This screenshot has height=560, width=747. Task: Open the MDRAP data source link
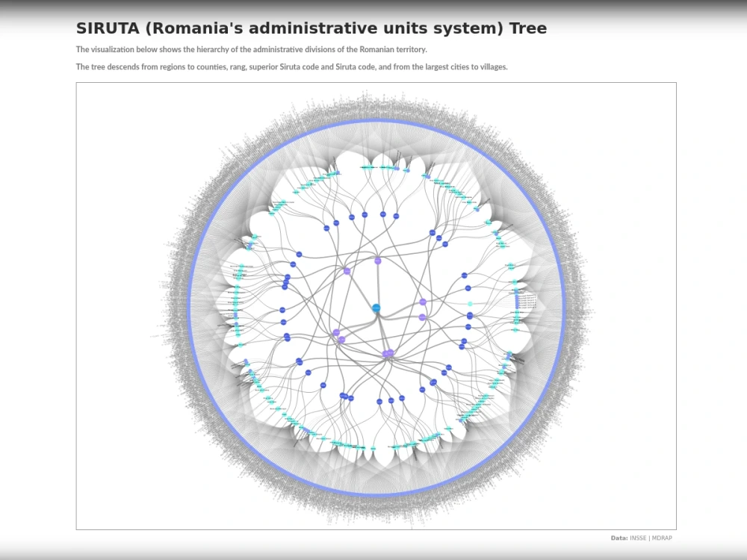(663, 536)
